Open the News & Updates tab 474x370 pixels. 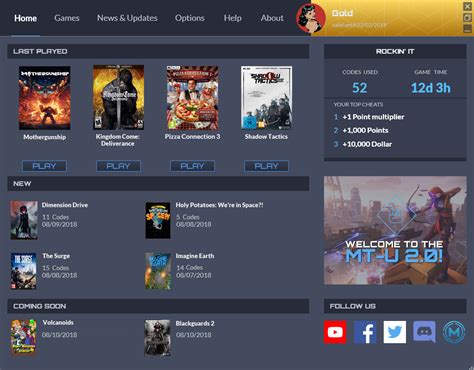(127, 18)
